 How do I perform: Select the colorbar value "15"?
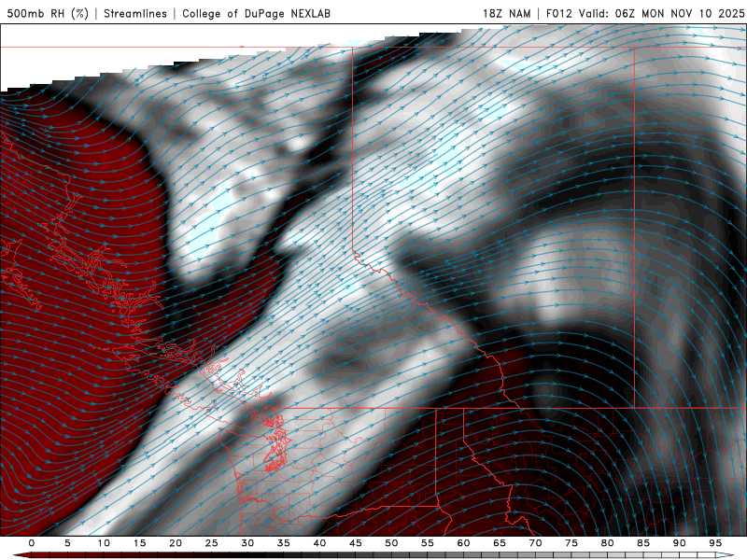139,543
